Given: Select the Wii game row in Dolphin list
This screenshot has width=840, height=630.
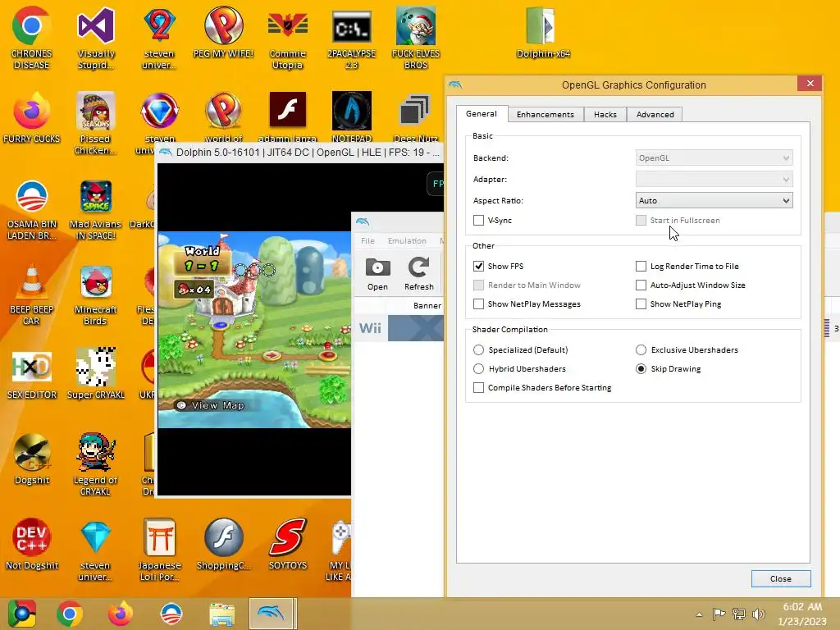Looking at the screenshot, I should 399,328.
